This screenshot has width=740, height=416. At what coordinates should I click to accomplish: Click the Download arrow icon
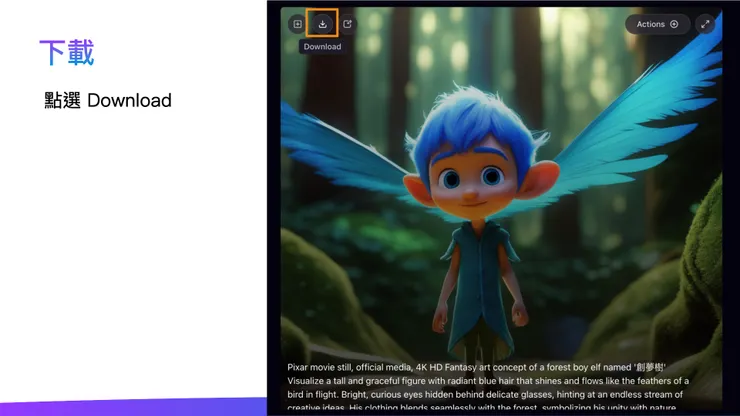pyautogui.click(x=322, y=24)
